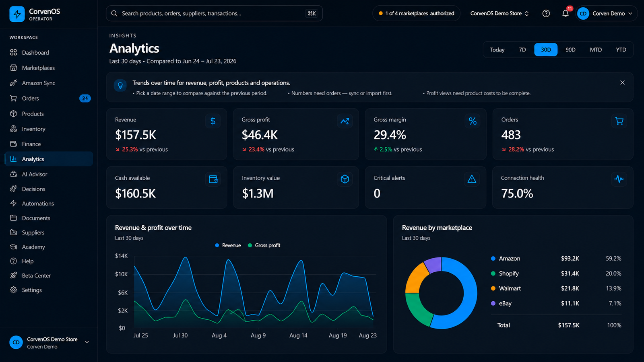Toggle Revenue series in chart legend
This screenshot has width=644, height=362.
point(228,245)
